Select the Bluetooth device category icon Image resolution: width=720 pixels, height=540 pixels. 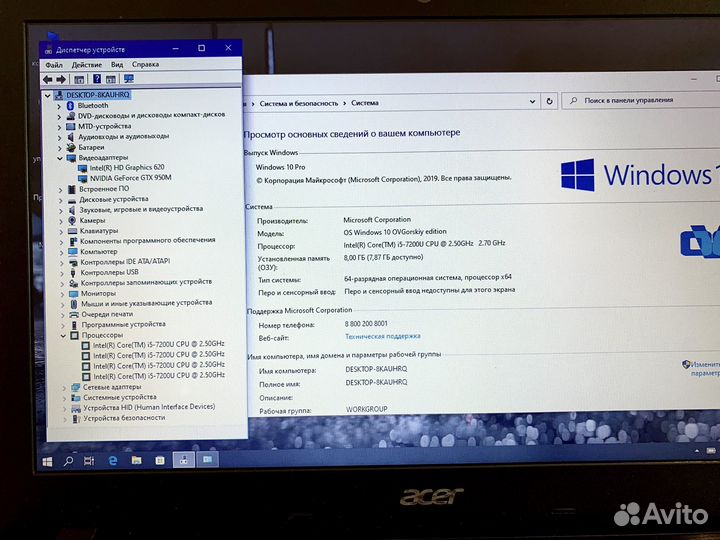(x=70, y=106)
